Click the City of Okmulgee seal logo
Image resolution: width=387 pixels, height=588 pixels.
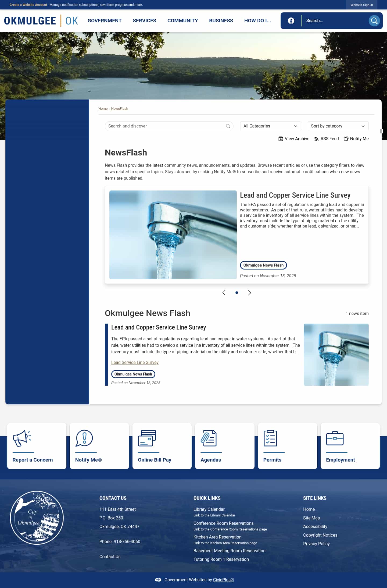coord(37,518)
